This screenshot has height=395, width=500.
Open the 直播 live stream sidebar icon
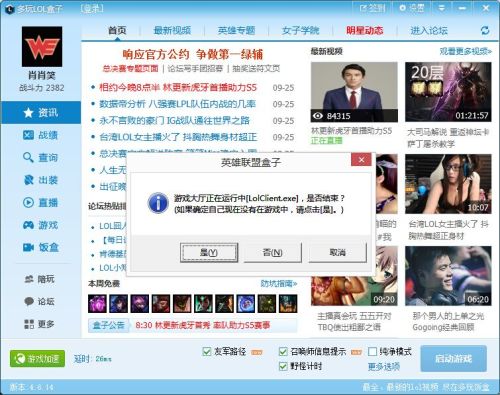28,202
